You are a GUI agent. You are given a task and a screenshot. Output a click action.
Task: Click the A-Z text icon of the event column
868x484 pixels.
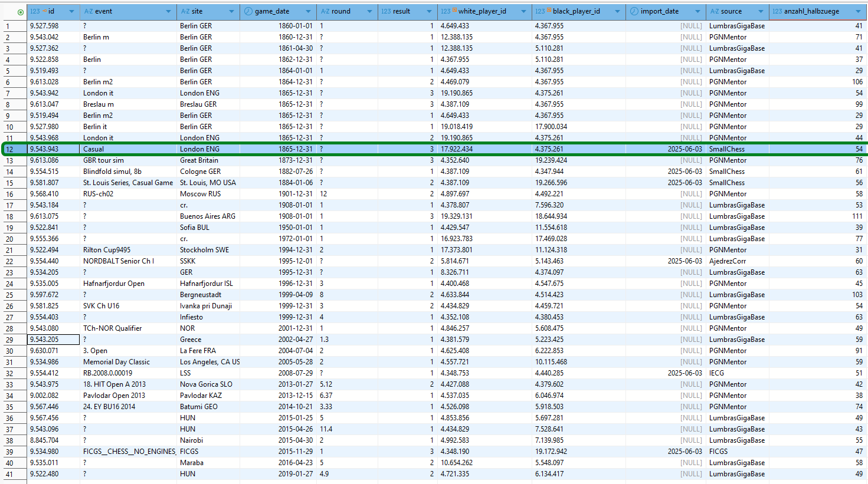tap(89, 11)
